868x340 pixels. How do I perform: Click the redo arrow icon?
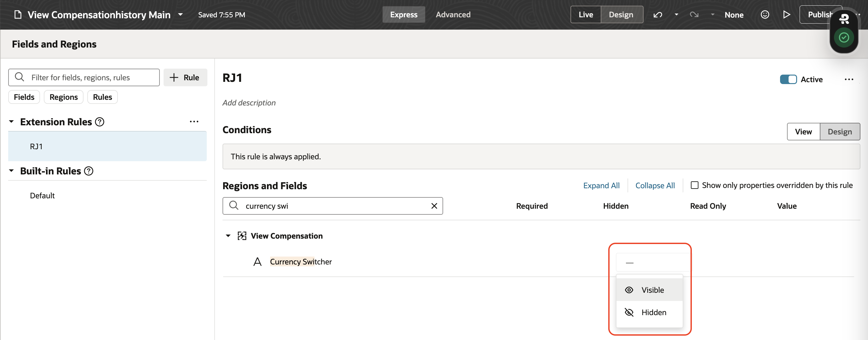(x=694, y=14)
